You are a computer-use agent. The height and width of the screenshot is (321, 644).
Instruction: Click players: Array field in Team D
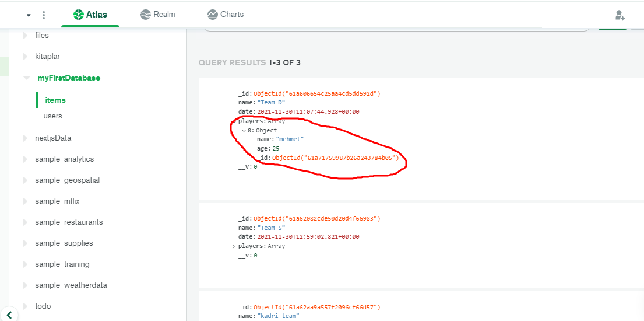pos(262,121)
